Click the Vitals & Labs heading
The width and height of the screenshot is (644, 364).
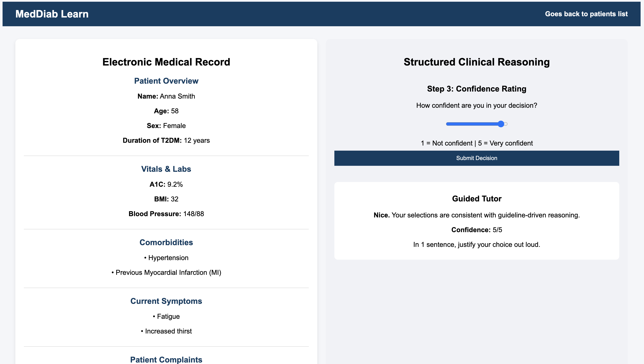click(166, 169)
